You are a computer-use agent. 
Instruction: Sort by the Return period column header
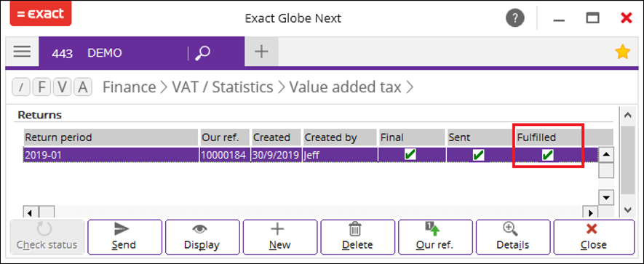click(x=111, y=137)
